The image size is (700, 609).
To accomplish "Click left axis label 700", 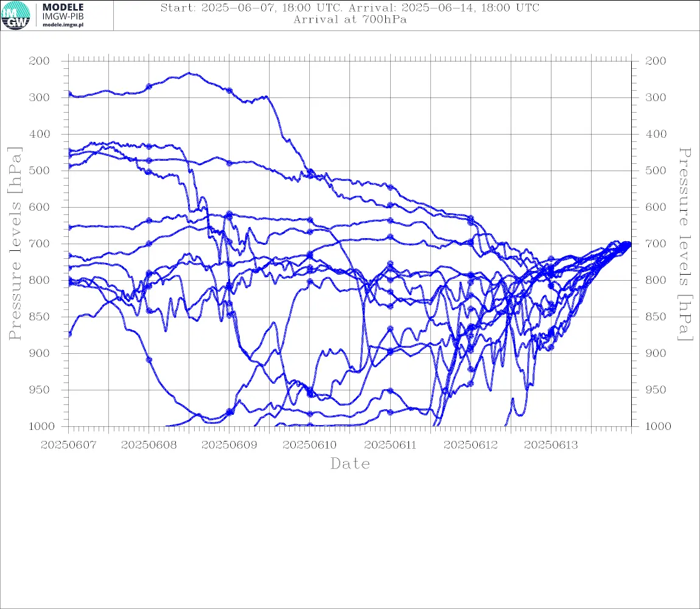I will 39,244.
